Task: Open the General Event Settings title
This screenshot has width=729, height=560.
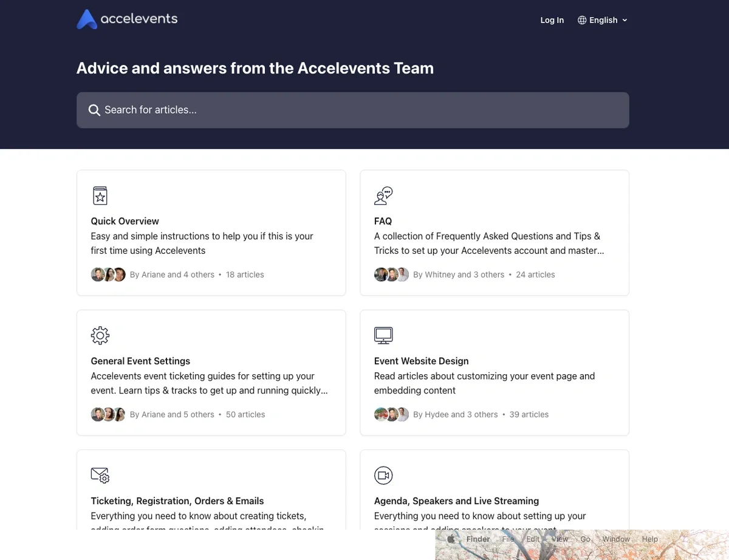Action: (x=140, y=361)
